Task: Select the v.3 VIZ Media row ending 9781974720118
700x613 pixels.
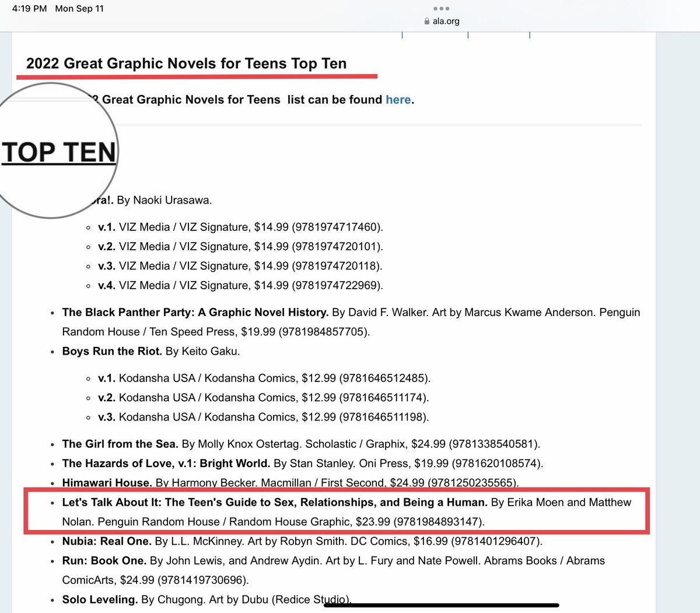Action: pos(240,266)
